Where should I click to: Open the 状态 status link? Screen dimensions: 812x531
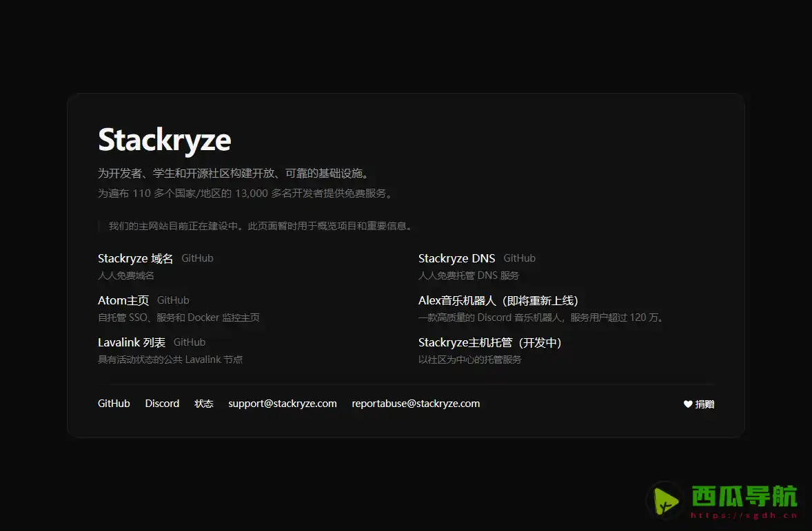203,404
